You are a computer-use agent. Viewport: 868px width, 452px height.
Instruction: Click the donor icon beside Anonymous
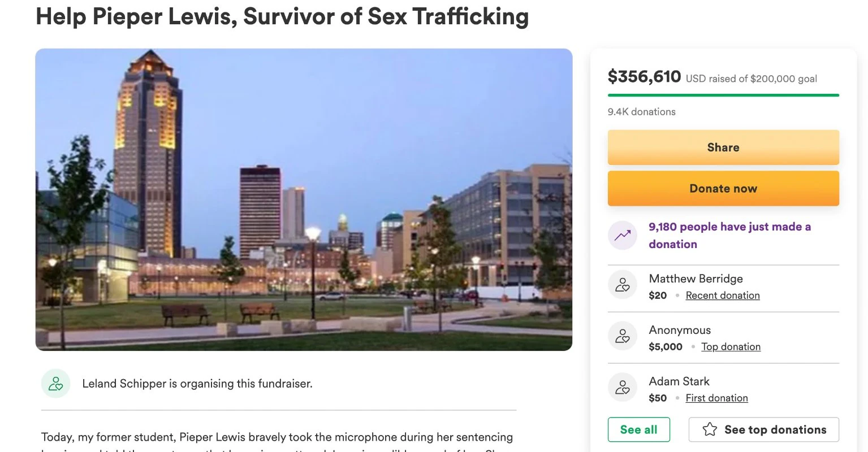[622, 336]
